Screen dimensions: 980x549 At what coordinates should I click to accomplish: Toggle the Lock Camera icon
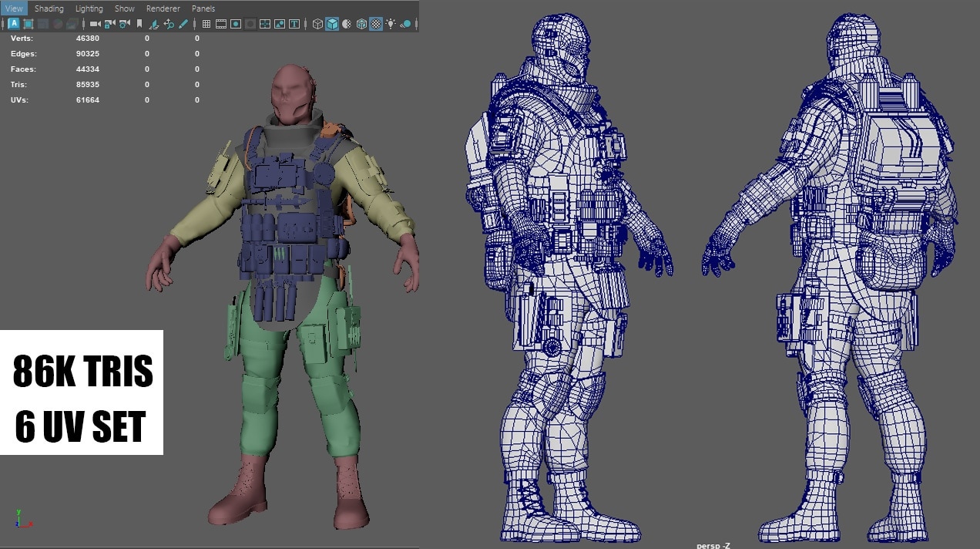pyautogui.click(x=110, y=24)
